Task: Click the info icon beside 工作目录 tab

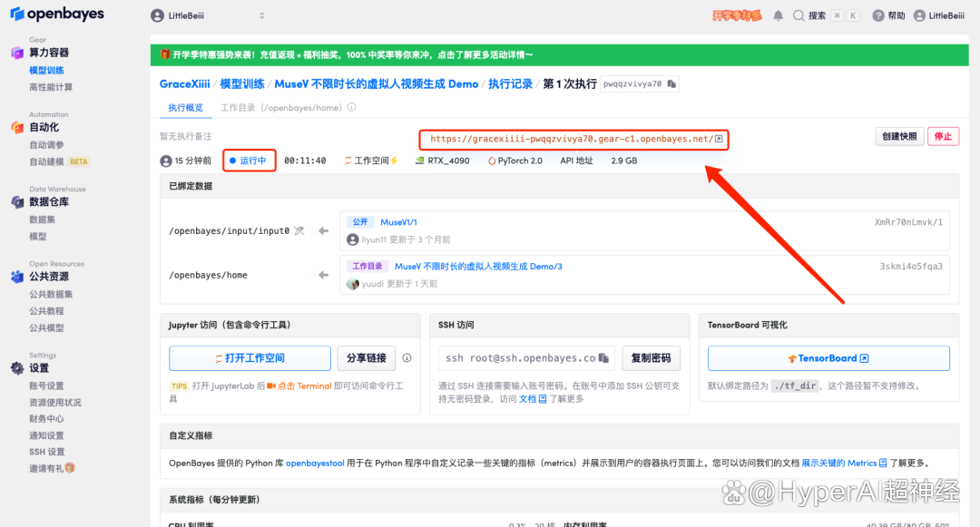Action: 352,107
